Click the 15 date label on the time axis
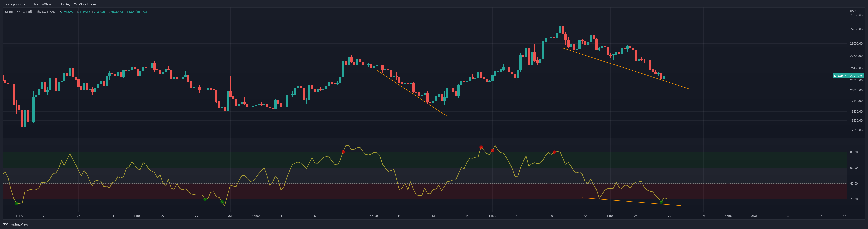This screenshot has width=868, height=229. click(x=467, y=216)
